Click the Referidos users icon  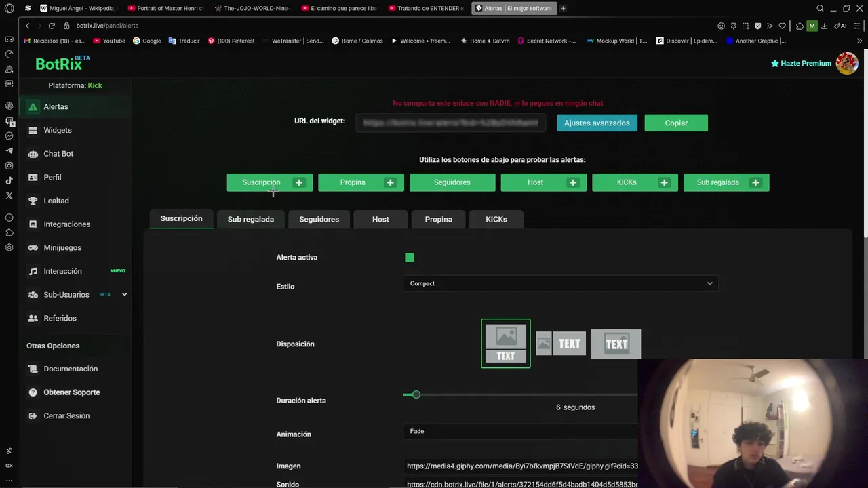point(33,319)
